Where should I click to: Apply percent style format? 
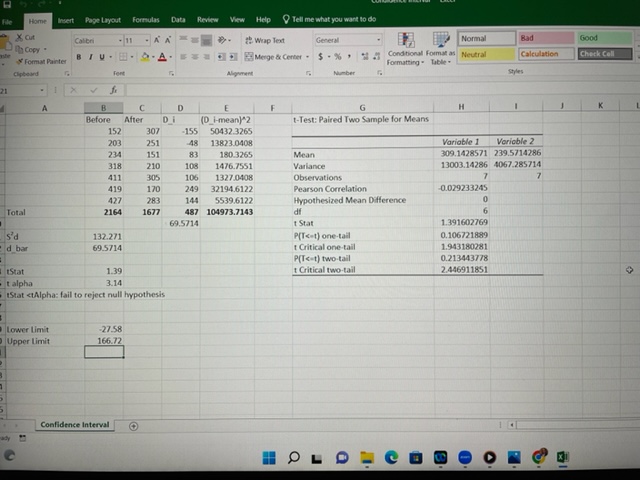(338, 57)
